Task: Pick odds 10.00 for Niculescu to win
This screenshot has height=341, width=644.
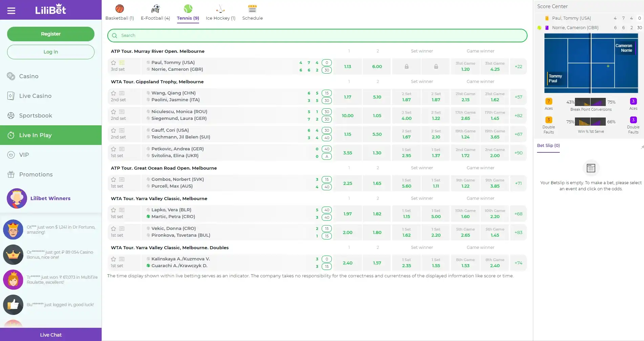Action: pyautogui.click(x=347, y=115)
